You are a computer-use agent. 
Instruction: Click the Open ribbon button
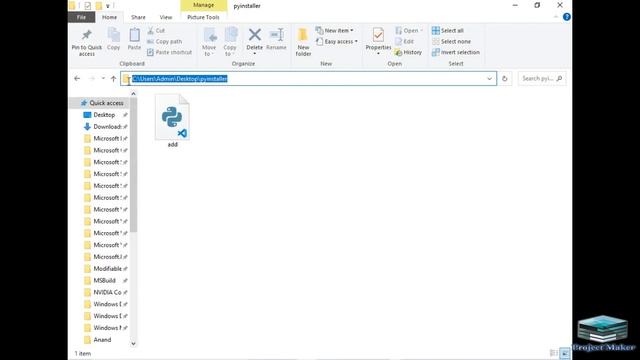408,31
